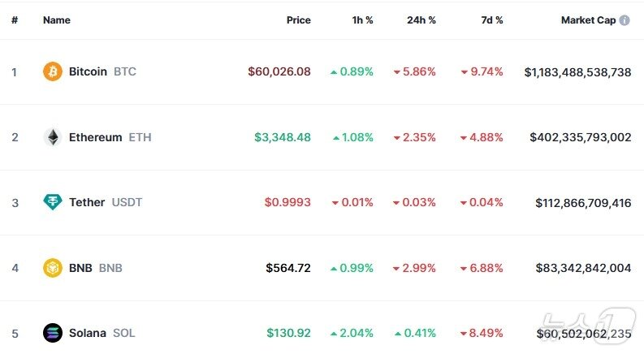Sort by 24h % column header
The image size is (644, 354).
(x=421, y=20)
